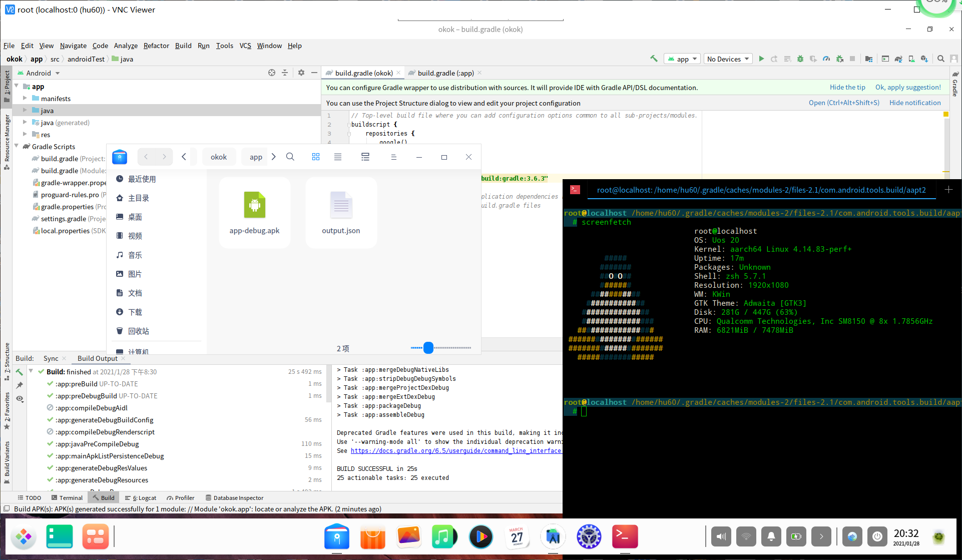The height and width of the screenshot is (560, 962).
Task: Switch file manager to list view
Action: click(x=338, y=157)
